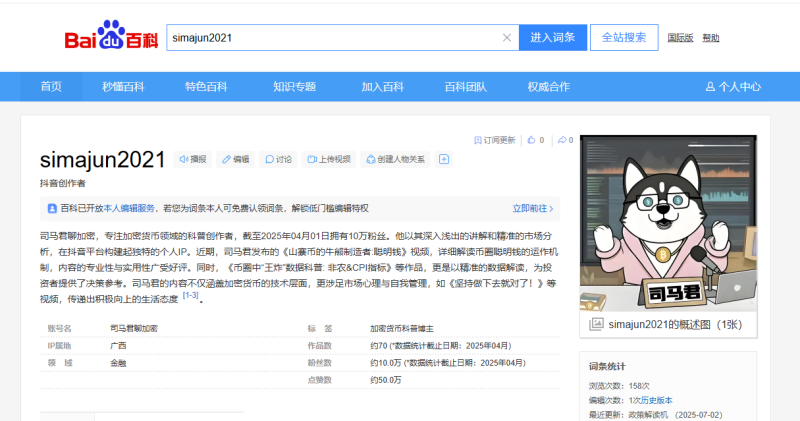The height and width of the screenshot is (421, 800).
Task: Click the 讨论 chat bubble button
Action: coord(278,159)
